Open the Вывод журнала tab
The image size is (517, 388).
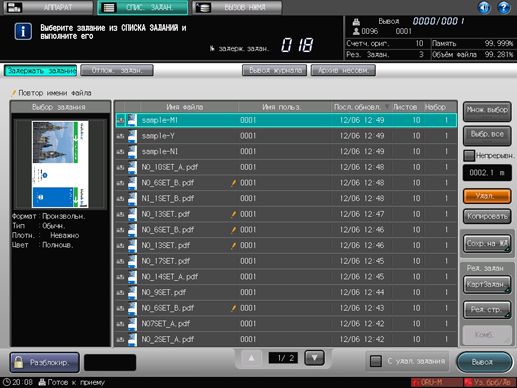pos(275,70)
